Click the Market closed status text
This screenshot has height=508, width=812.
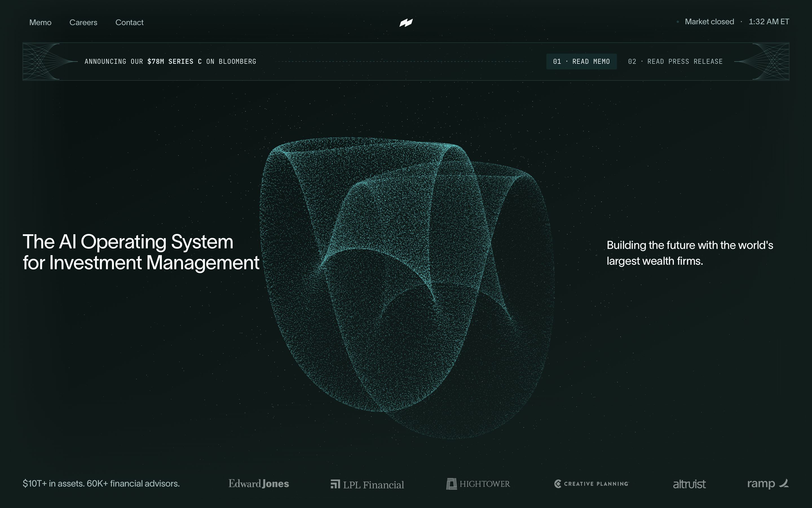(709, 22)
